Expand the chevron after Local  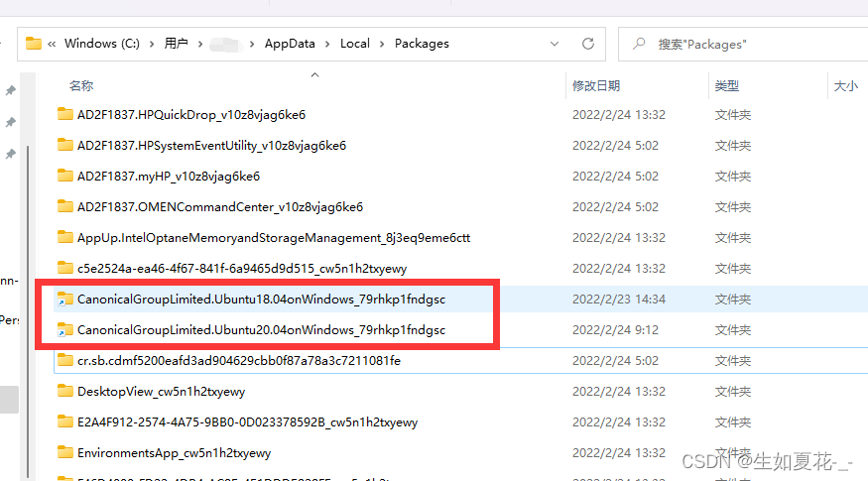coord(382,44)
